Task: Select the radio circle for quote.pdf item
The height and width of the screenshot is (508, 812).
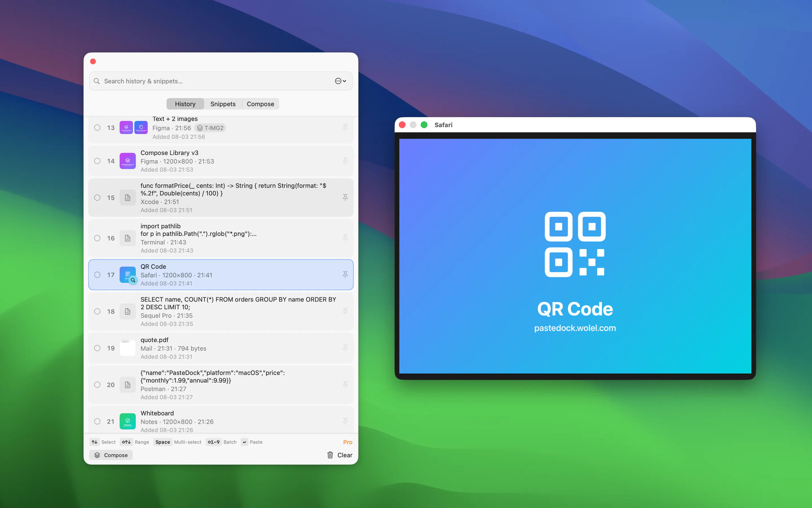Action: pyautogui.click(x=97, y=348)
